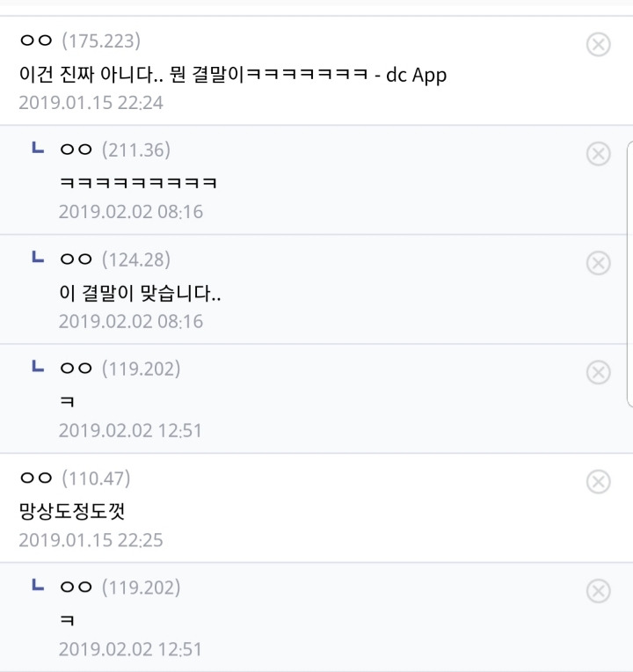Click the reply arrow icon beside 211.36
633x672 pixels.
pos(38,148)
